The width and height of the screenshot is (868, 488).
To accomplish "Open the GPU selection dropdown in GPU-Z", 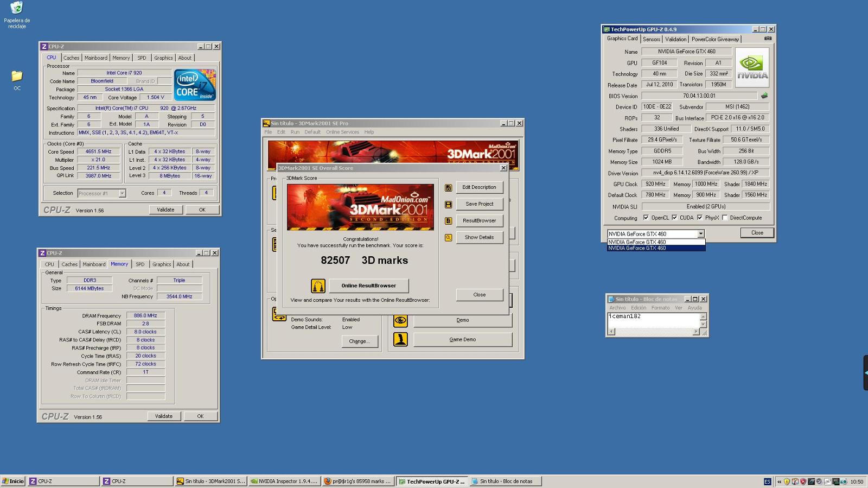I will 700,234.
